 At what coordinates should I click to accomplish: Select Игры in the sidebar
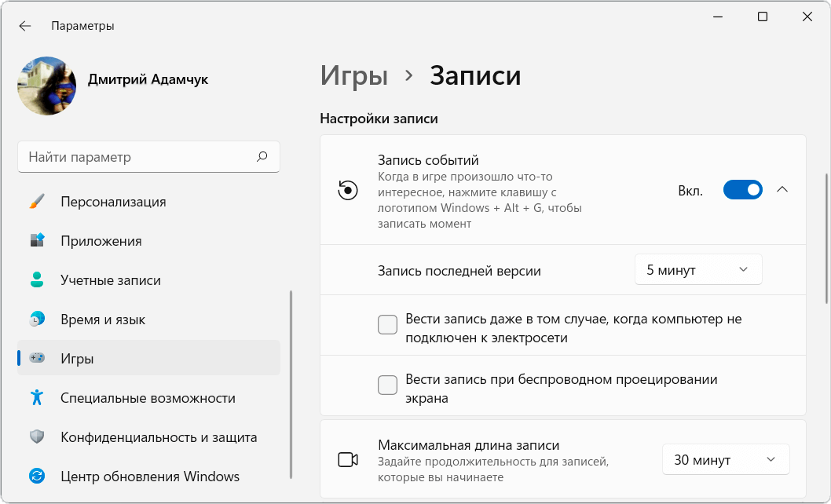pos(77,359)
